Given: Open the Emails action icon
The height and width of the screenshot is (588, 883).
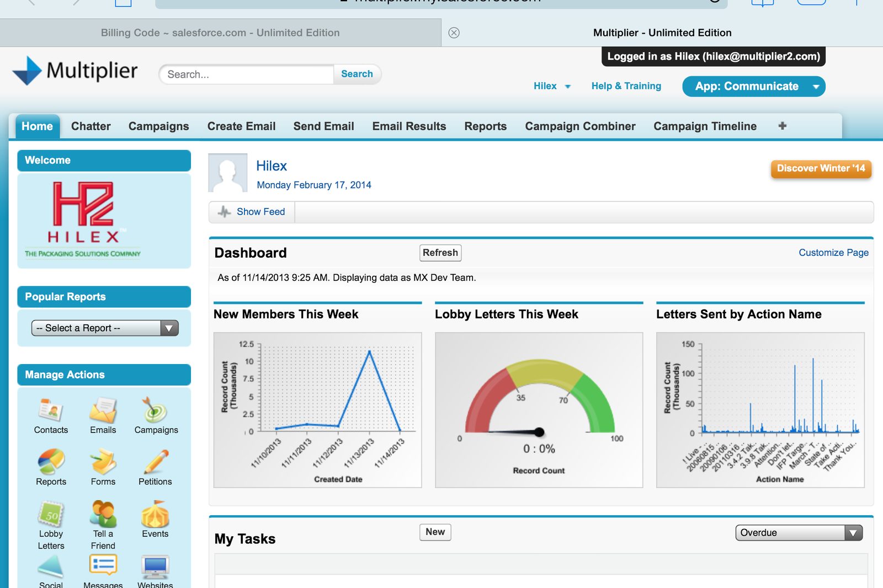Looking at the screenshot, I should click(103, 410).
